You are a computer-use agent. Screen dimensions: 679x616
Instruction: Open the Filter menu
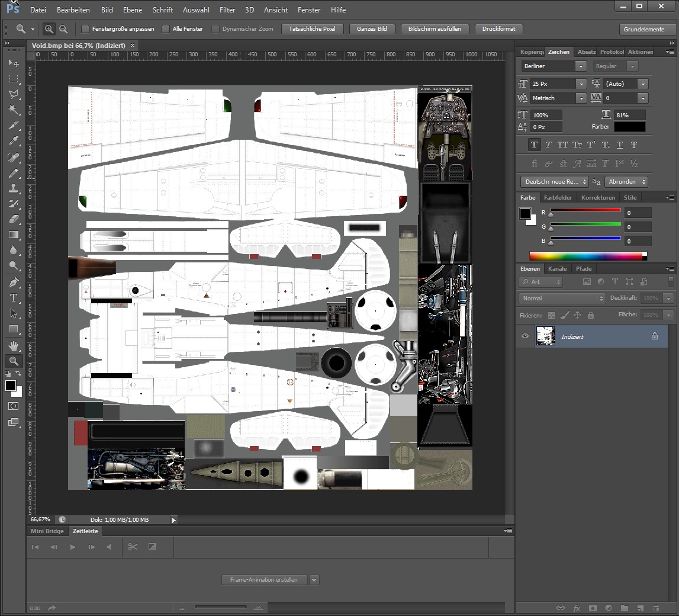coord(227,10)
